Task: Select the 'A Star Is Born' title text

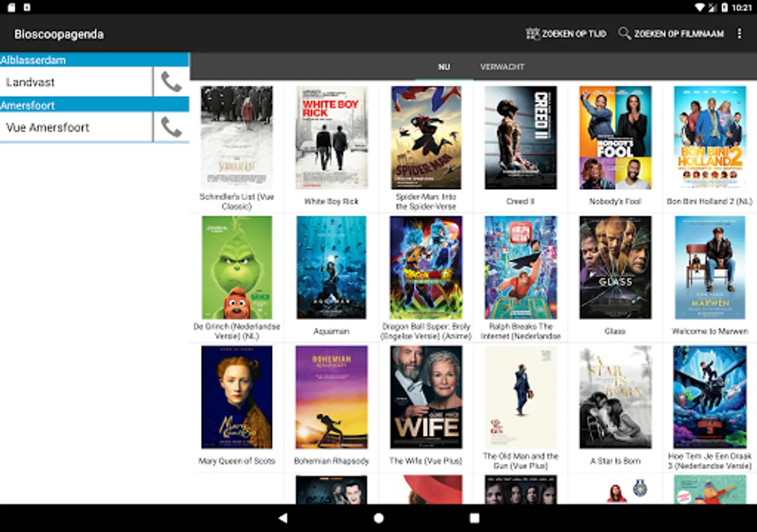Action: [615, 461]
